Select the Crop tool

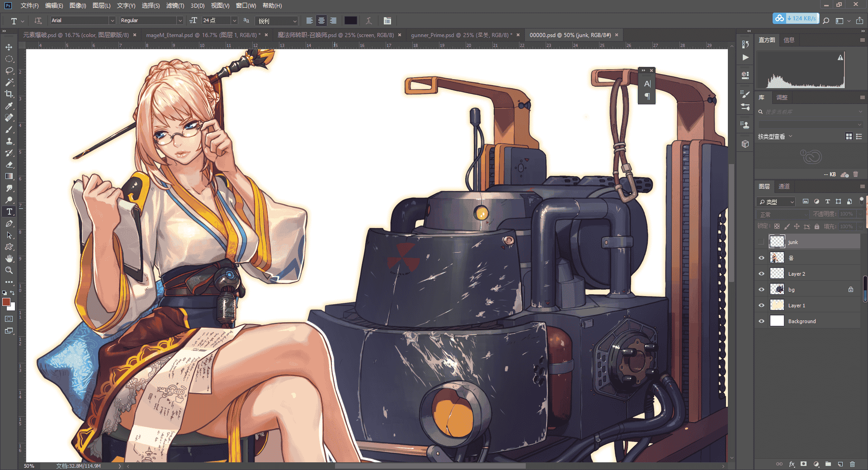point(9,94)
